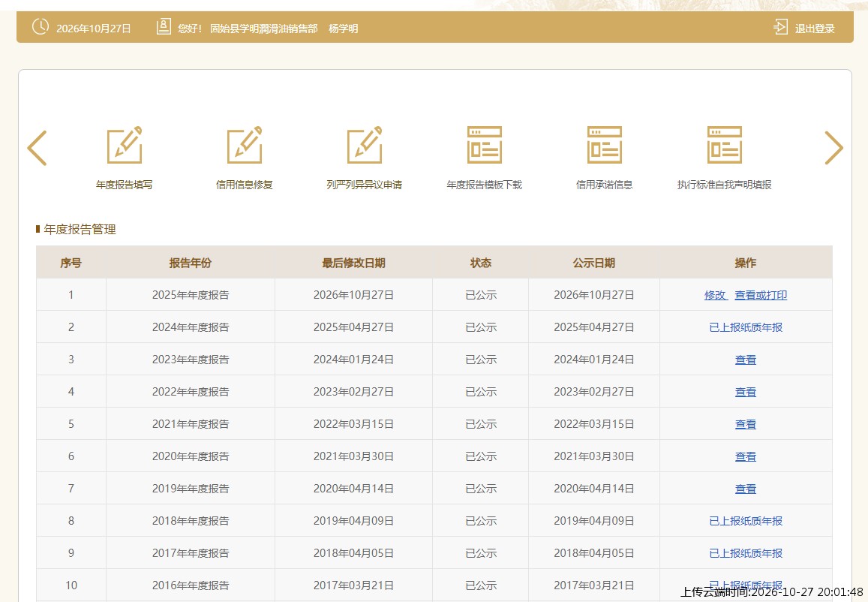Click 修改 for the 2025 annual report
Image resolution: width=868 pixels, height=602 pixels.
tap(715, 295)
